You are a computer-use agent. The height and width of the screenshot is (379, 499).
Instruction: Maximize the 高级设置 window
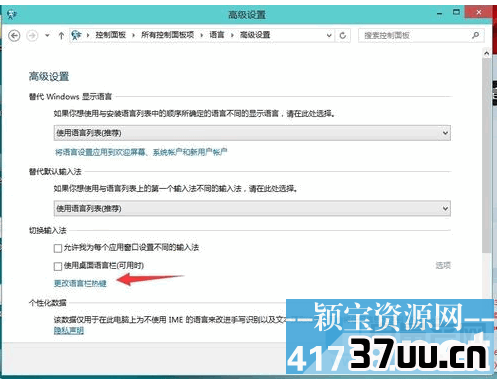[456, 13]
